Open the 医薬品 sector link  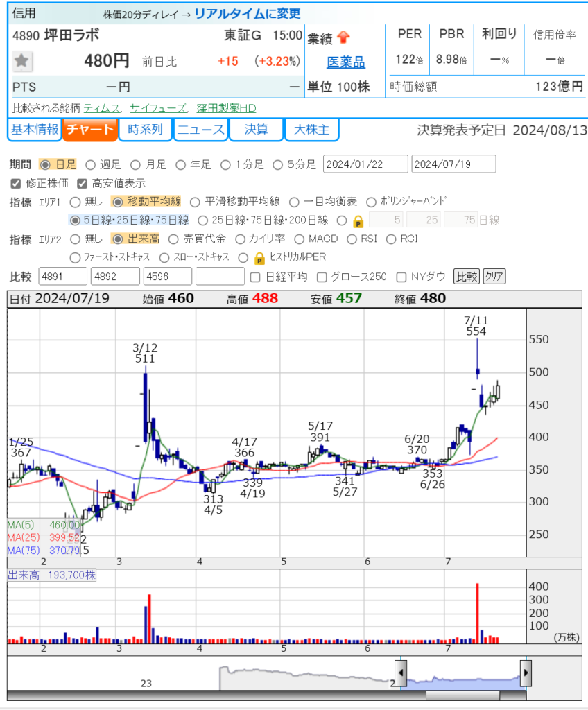coord(346,62)
